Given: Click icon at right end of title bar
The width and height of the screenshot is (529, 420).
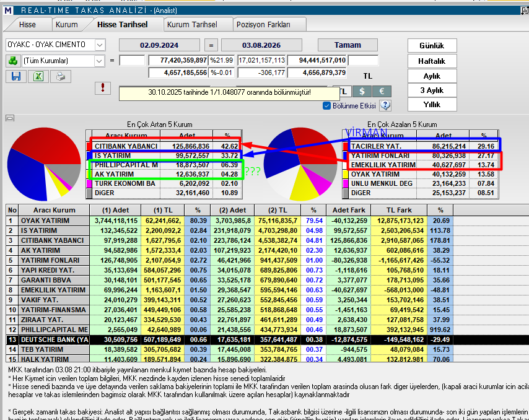Looking at the screenshot, I should [x=525, y=11].
